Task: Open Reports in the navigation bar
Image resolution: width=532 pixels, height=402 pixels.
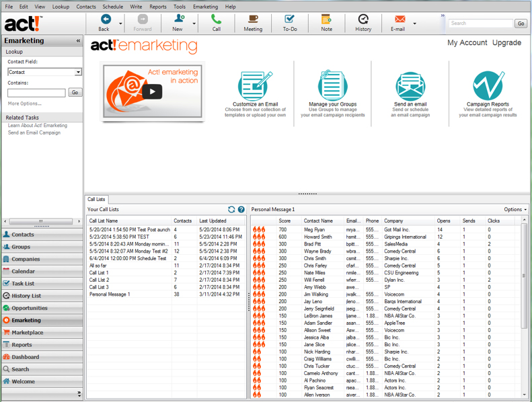Action: (x=42, y=345)
